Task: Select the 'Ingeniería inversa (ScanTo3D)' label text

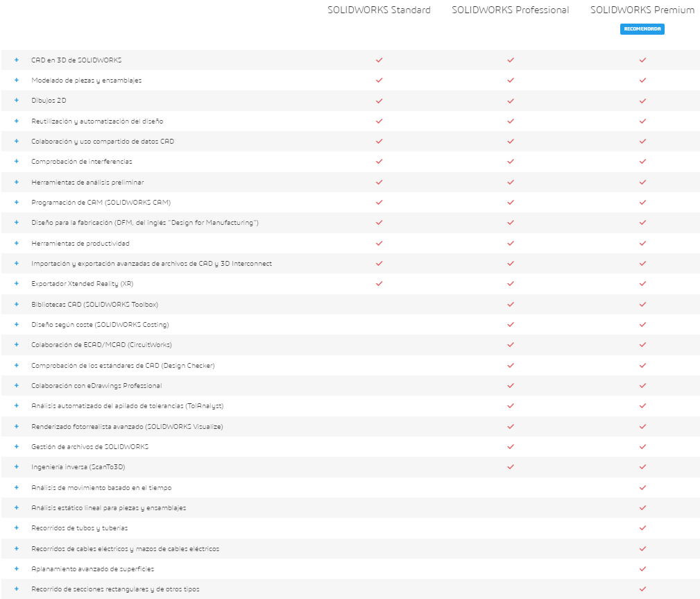Action: tap(78, 467)
